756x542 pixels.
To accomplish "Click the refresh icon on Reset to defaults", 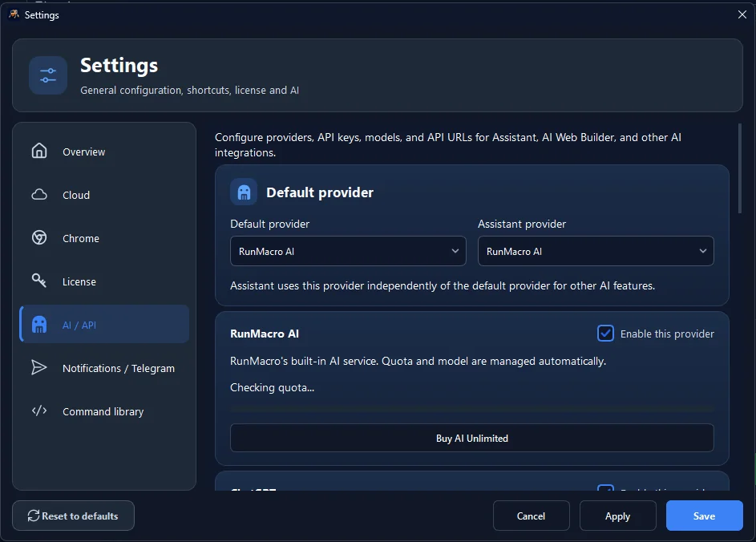I will coord(33,516).
